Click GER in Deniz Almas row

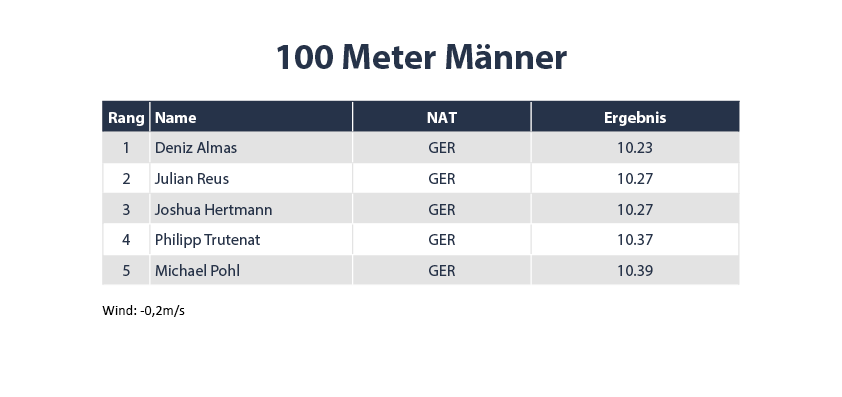click(x=442, y=148)
